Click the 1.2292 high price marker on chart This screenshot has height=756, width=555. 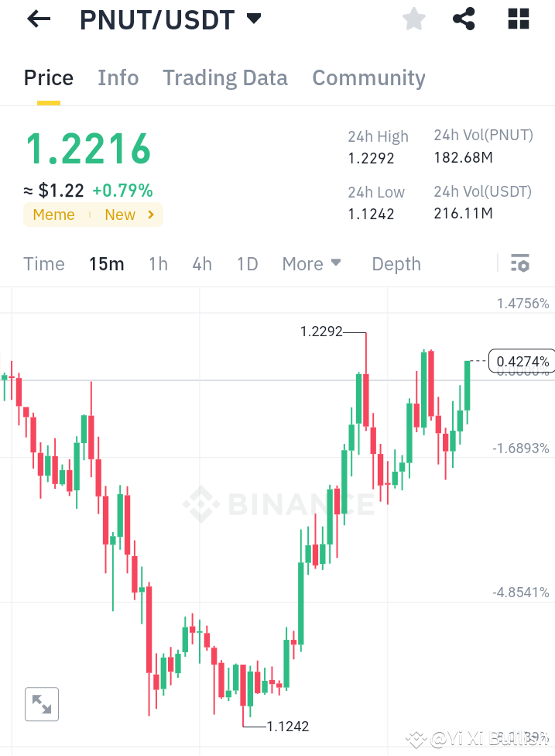pos(321,331)
